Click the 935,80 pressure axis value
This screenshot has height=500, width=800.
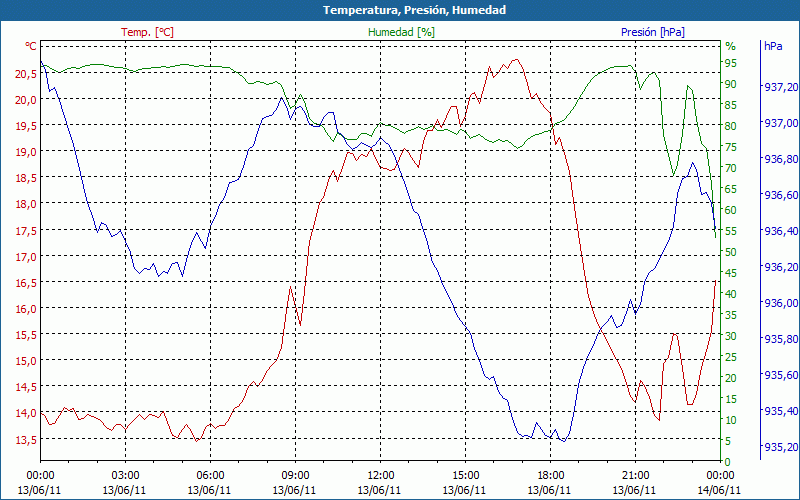[x=781, y=339]
